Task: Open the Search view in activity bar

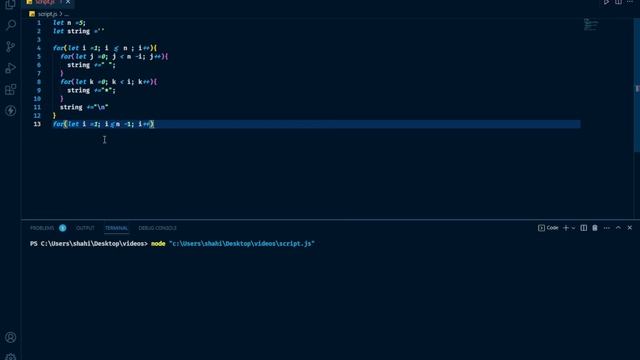Action: coord(10,25)
